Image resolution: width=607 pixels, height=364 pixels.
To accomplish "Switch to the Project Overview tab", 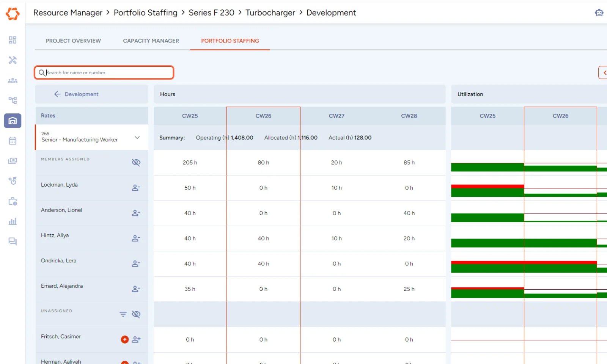I will (x=73, y=41).
